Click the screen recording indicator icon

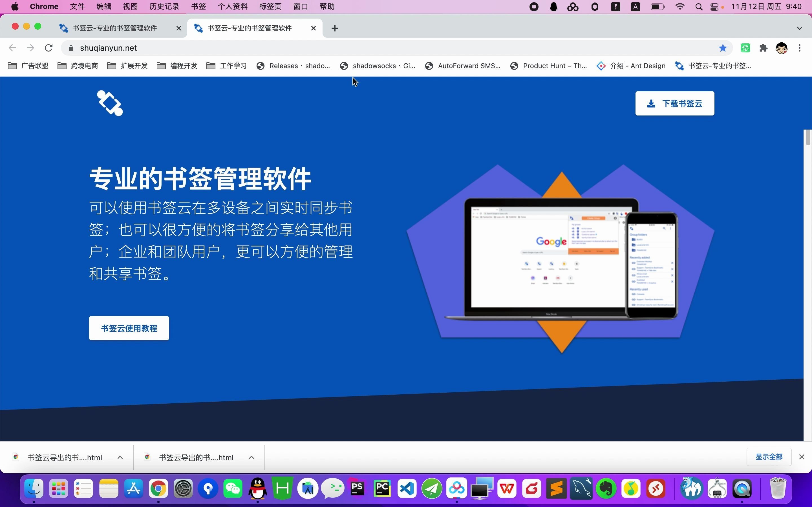pos(533,6)
